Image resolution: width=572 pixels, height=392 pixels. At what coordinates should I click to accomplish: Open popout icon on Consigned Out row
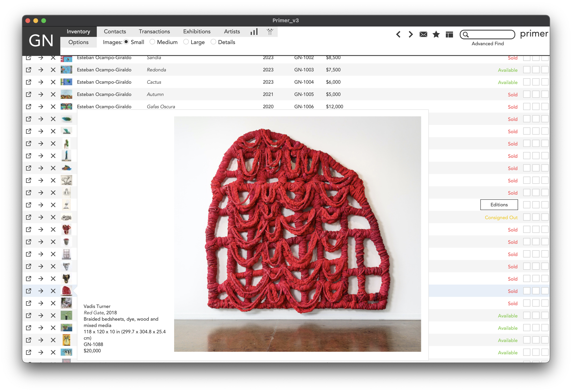[29, 217]
